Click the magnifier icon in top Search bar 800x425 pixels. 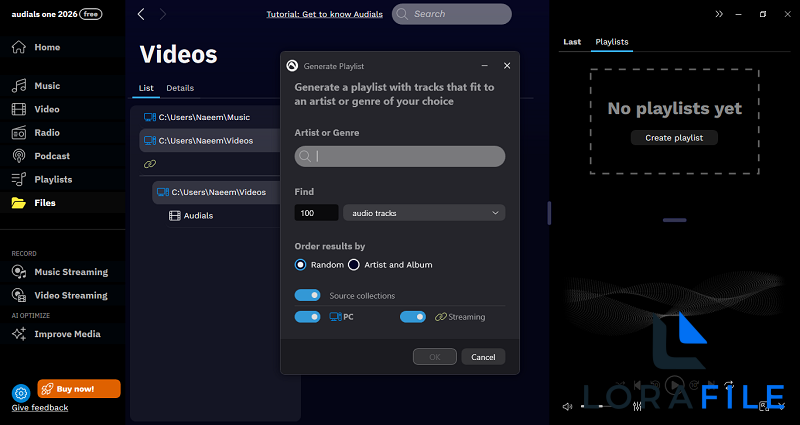point(402,14)
